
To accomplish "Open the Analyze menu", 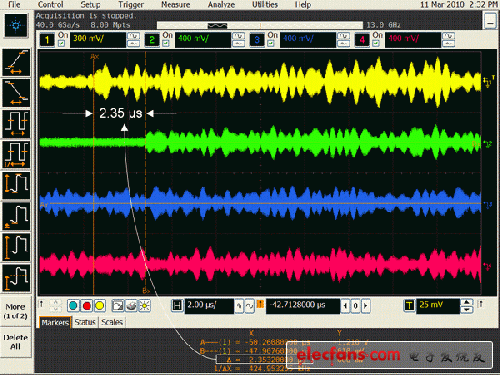I will click(x=221, y=5).
